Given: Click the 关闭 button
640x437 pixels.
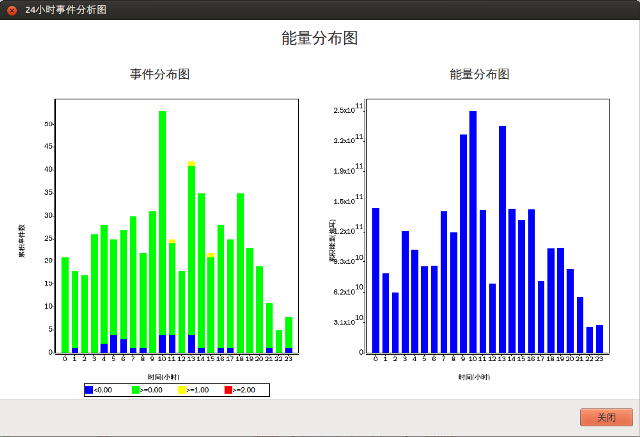Looking at the screenshot, I should pos(606,417).
